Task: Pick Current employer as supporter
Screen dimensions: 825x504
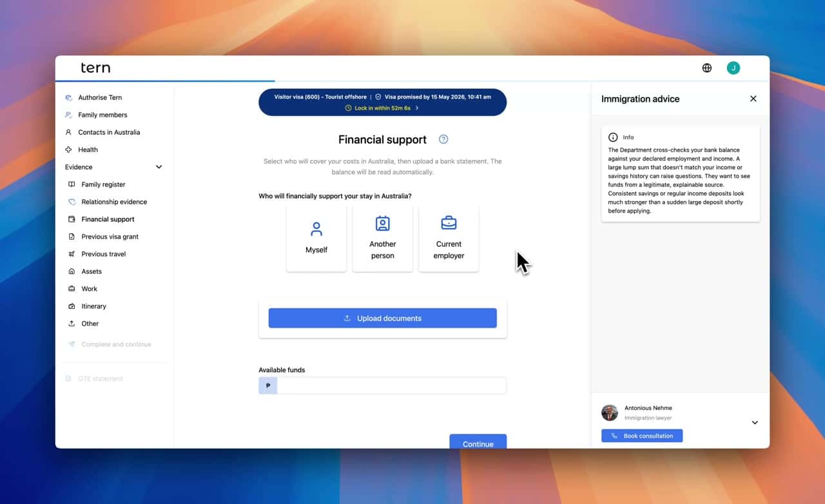Action: (x=449, y=238)
